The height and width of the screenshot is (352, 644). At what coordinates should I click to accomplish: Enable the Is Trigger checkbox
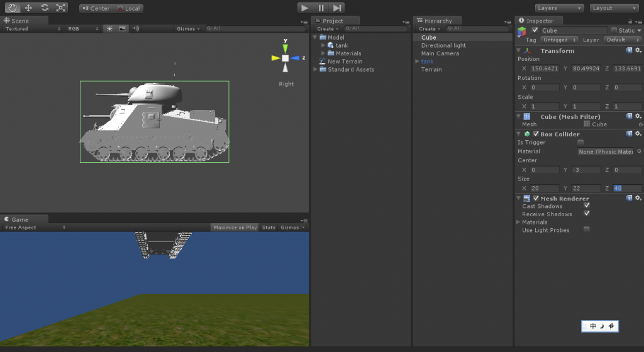(580, 142)
